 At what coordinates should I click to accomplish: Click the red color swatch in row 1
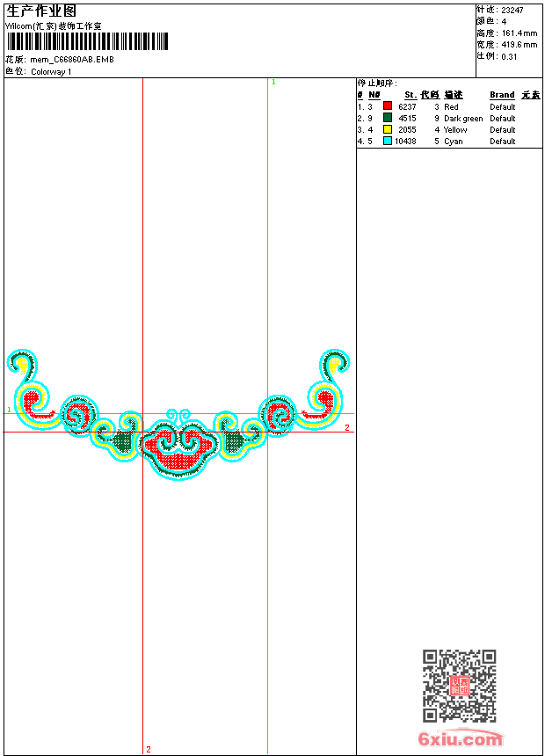pyautogui.click(x=388, y=106)
